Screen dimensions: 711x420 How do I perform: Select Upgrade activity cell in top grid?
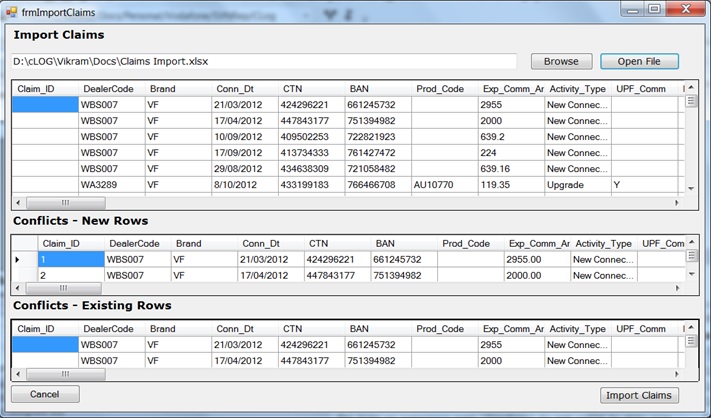578,185
